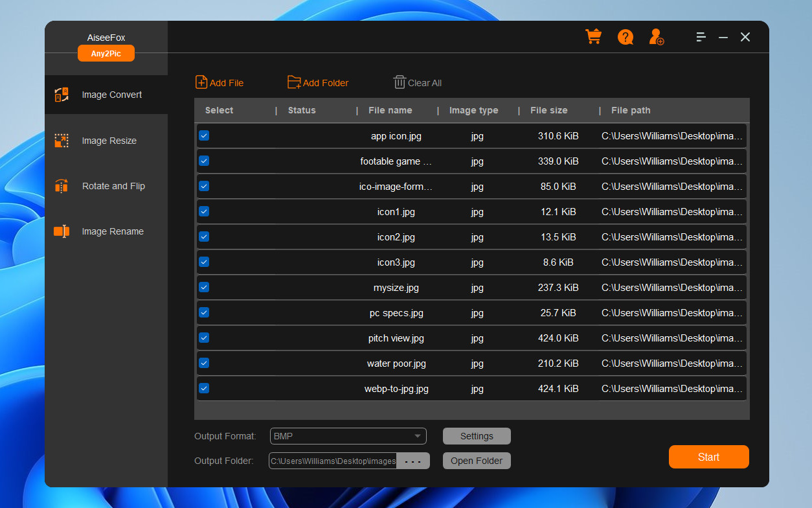This screenshot has width=812, height=508.
Task: Uncheck the app icon.jpg checkbox
Action: [x=204, y=135]
